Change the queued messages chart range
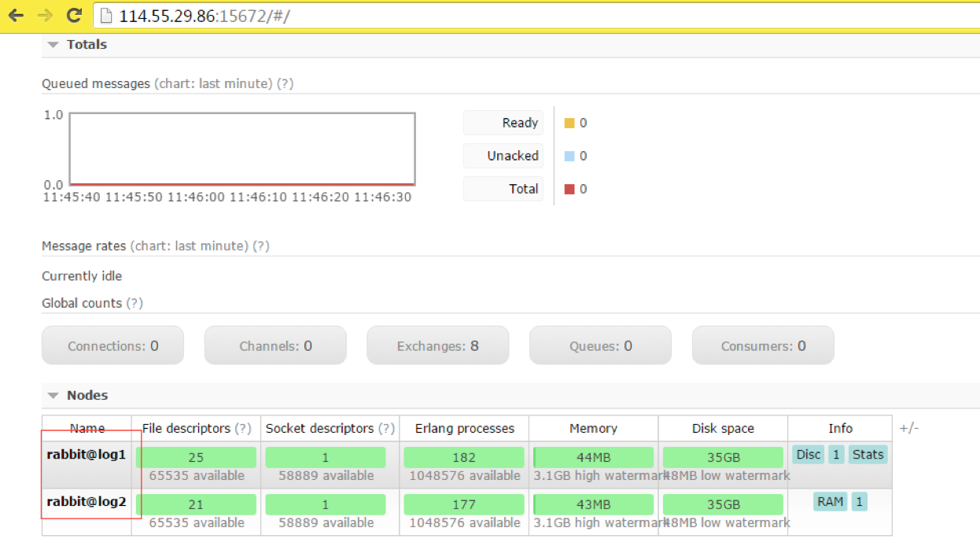Image resolution: width=980 pixels, height=546 pixels. tap(213, 83)
